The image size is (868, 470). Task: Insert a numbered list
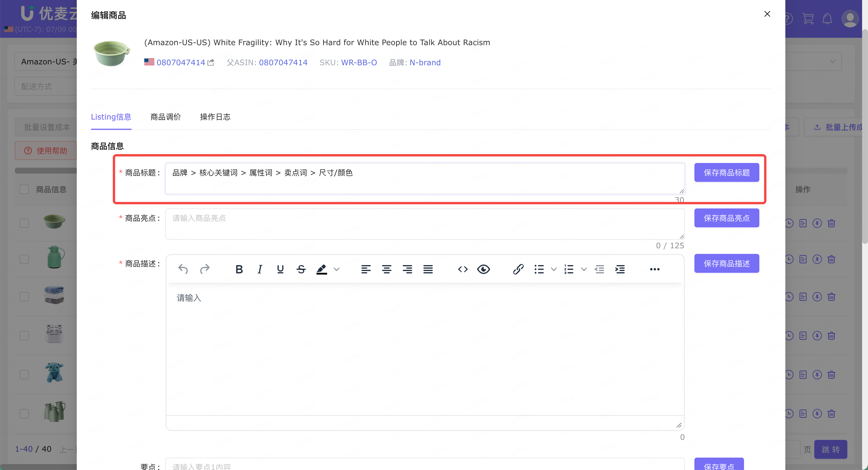[569, 269]
